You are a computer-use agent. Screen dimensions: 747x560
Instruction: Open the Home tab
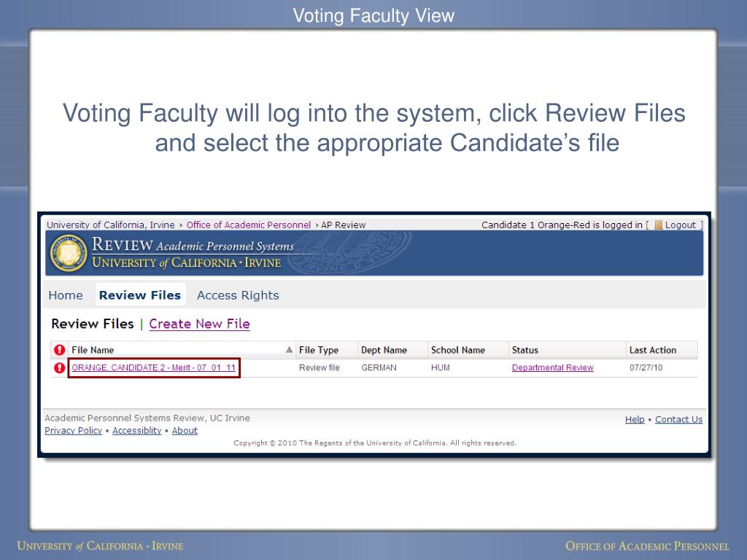[66, 295]
